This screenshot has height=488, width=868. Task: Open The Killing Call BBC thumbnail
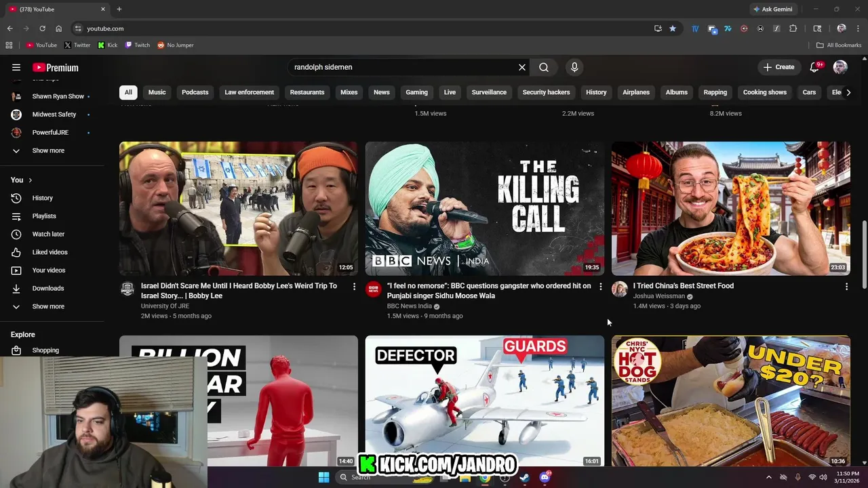click(x=485, y=208)
